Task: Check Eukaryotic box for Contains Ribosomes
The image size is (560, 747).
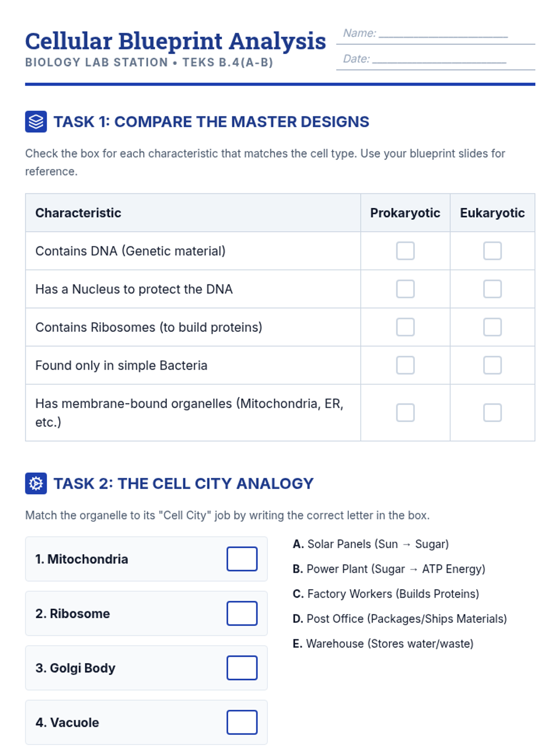Action: (x=492, y=327)
